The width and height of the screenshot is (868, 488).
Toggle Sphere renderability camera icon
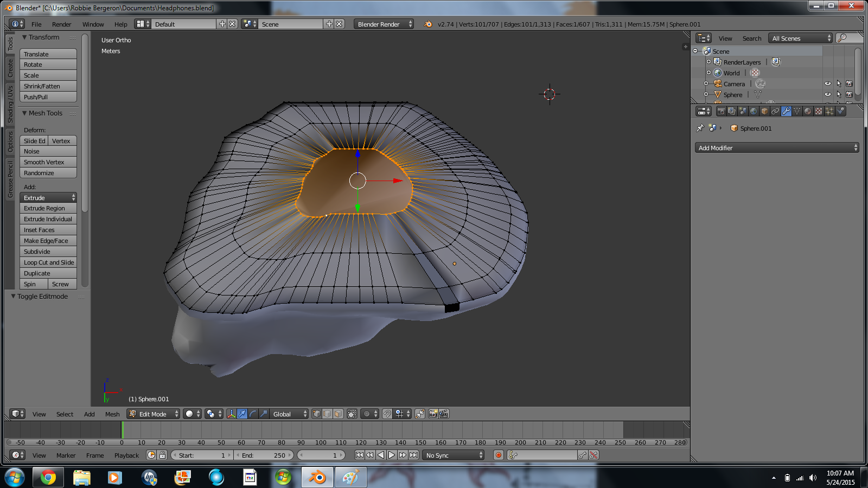850,94
